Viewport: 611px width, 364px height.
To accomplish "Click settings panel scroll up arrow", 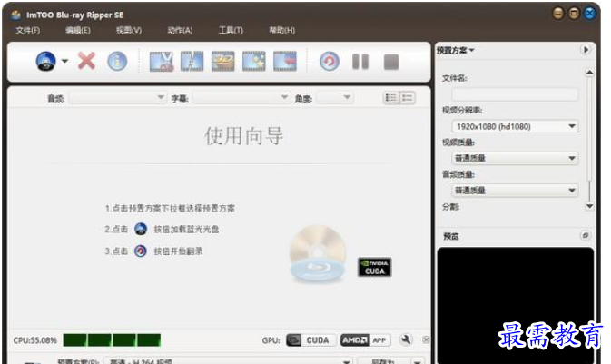I will 589,73.
